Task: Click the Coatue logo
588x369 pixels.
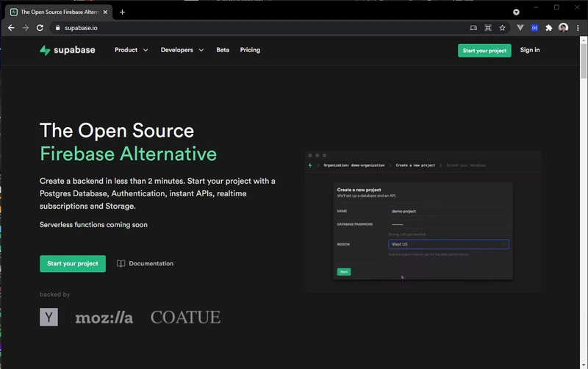Action: [x=185, y=318]
